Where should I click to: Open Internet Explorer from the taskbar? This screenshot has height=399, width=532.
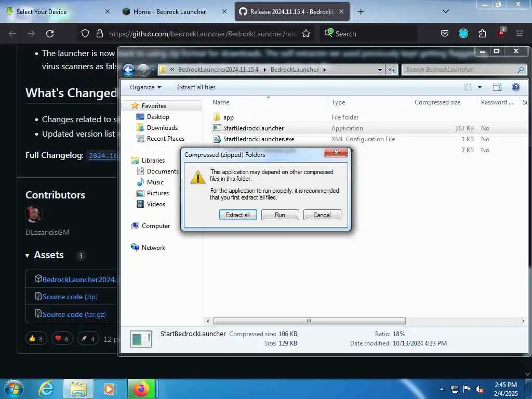(46, 389)
